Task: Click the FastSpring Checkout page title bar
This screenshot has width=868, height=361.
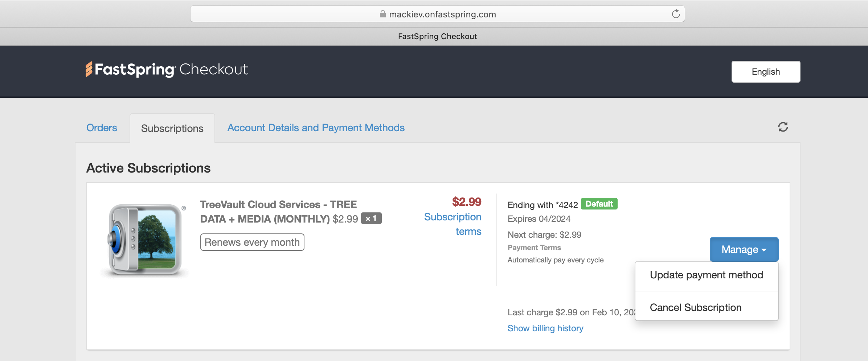Action: click(437, 36)
